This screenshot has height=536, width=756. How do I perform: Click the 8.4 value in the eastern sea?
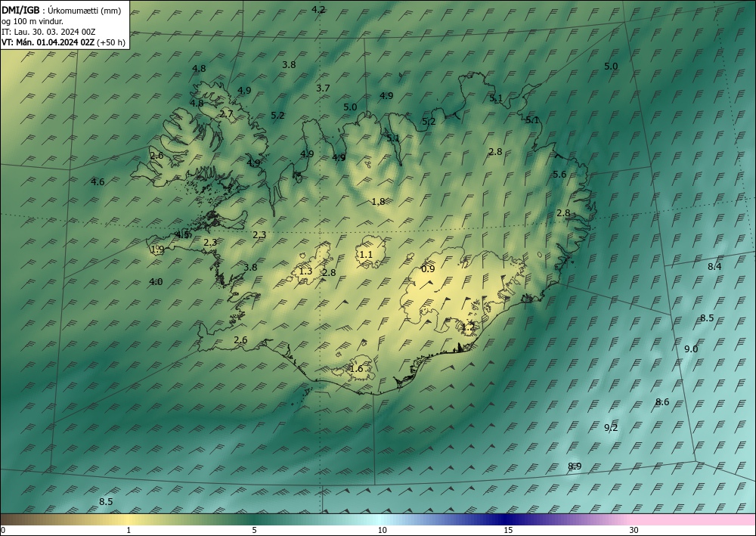tap(714, 267)
